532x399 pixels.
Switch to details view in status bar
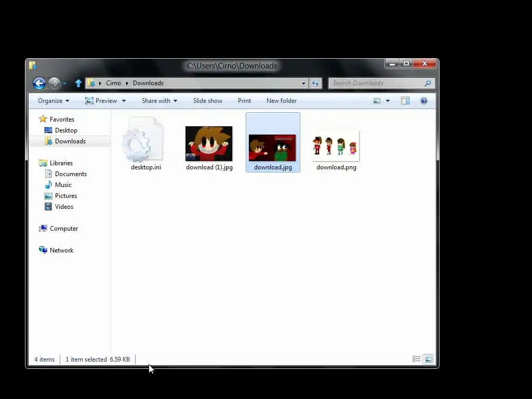416,359
